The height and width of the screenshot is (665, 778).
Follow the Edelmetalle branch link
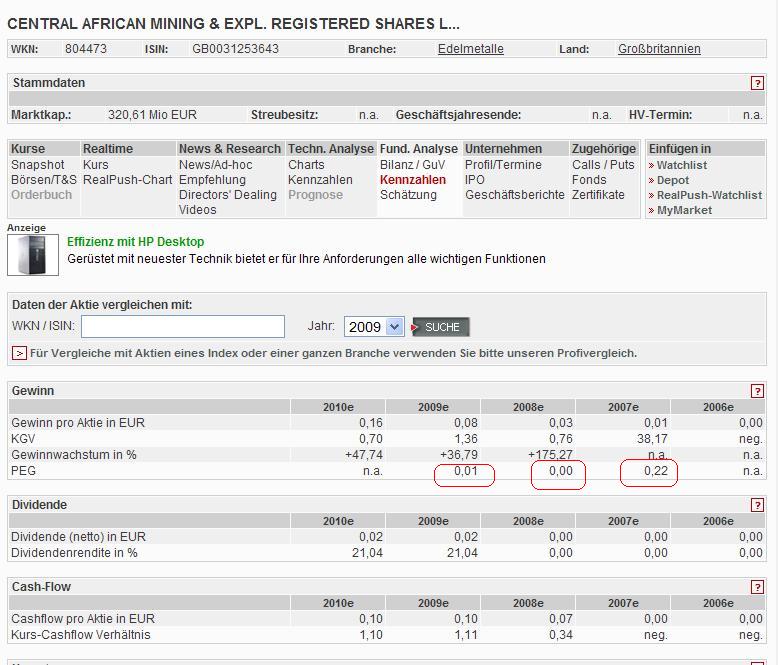[470, 49]
